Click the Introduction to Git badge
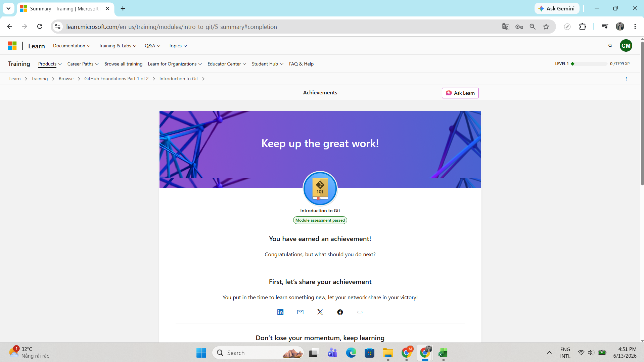Screen dimensions: 644x362 [320, 188]
